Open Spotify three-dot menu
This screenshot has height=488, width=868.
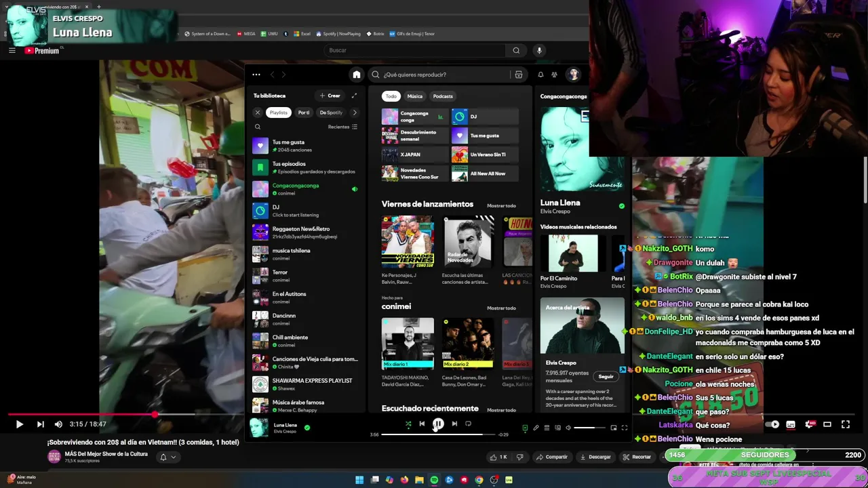[256, 75]
